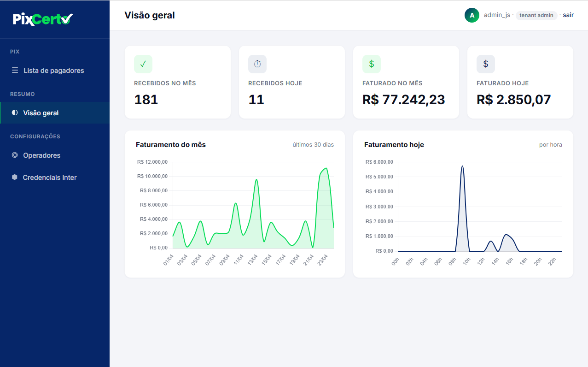
Task: Click the R$ 6.000,00 axis label in Faturamento hoje
Action: tap(379, 162)
